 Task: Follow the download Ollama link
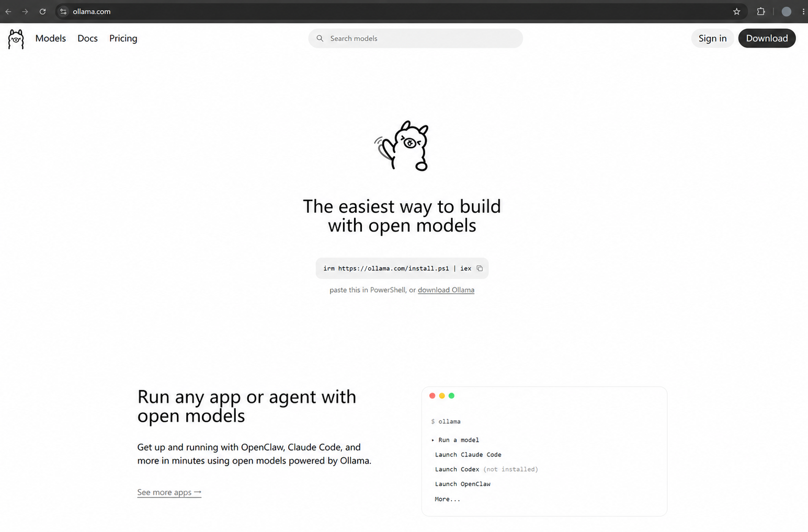coord(446,290)
